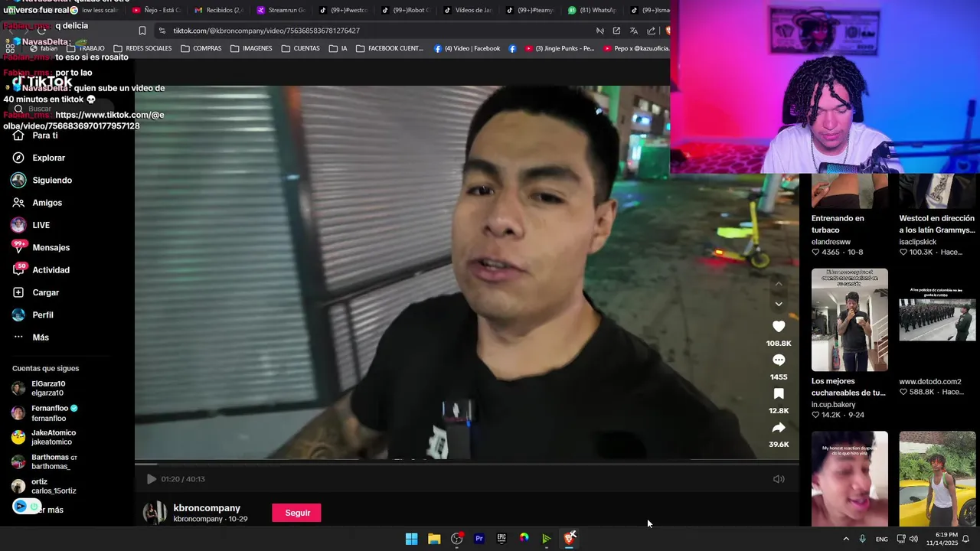Viewport: 980px width, 551px height.
Task: Seek on the video progress bar
Action: click(467, 463)
